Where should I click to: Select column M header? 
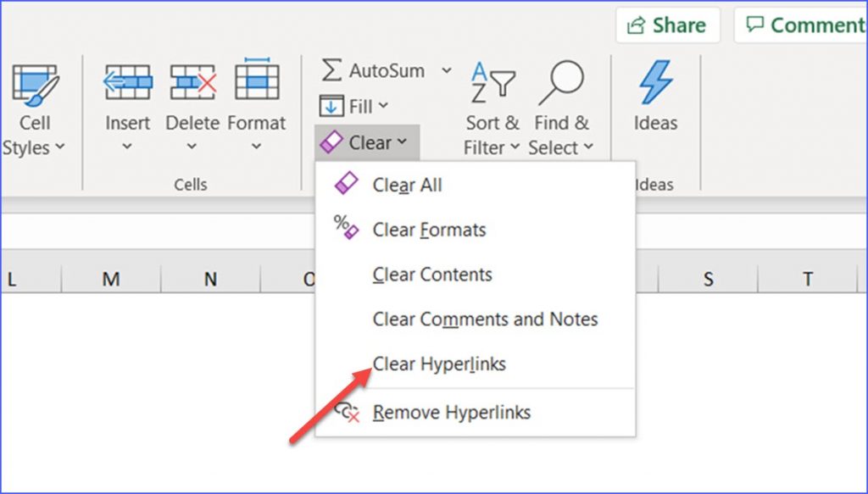click(x=110, y=278)
